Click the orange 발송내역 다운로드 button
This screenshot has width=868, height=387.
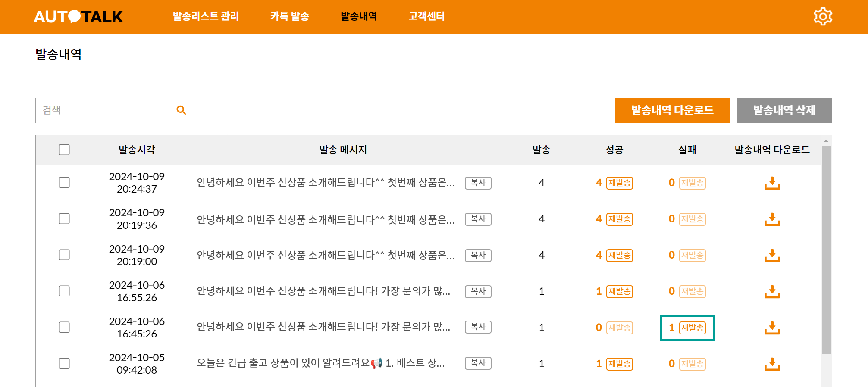tap(672, 110)
